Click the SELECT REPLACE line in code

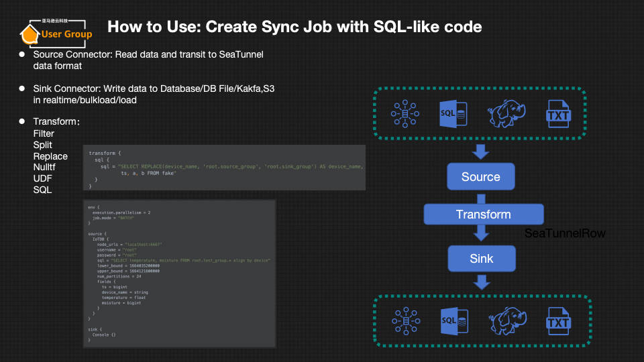232,167
